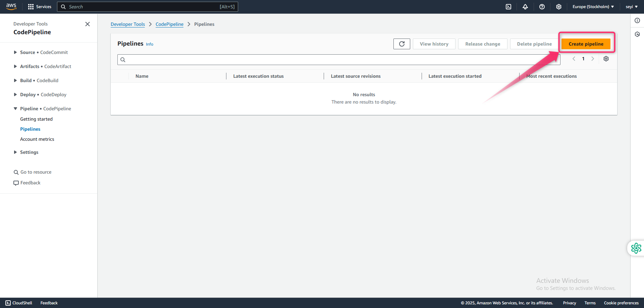Focus the AWS top search box
The width and height of the screenshot is (644, 308).
point(148,7)
